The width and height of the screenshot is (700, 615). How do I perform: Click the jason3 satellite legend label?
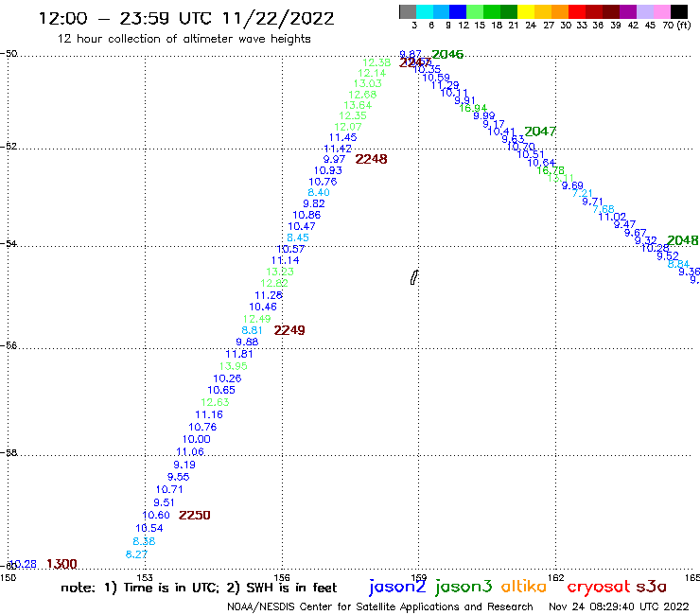tap(464, 587)
